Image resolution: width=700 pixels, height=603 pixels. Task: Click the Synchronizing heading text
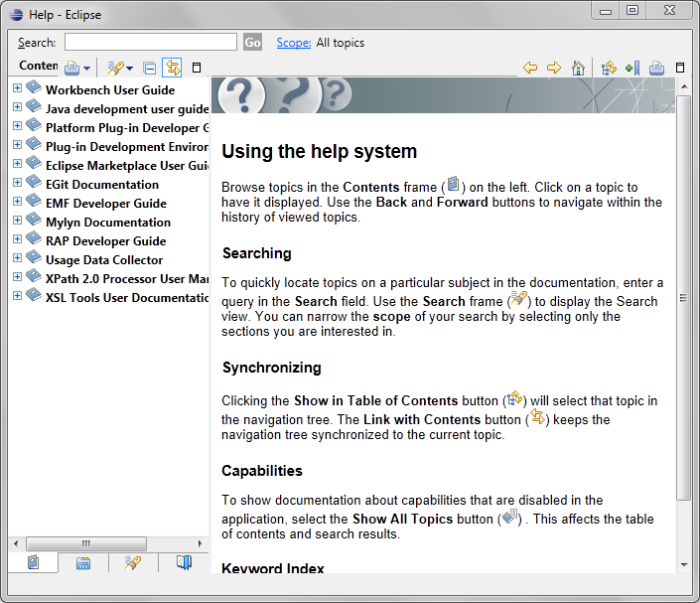tap(271, 368)
